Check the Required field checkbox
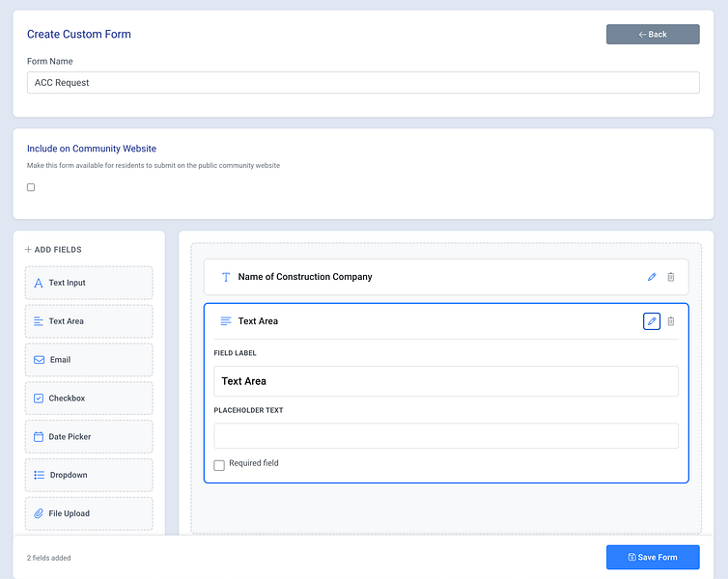728x579 pixels. pyautogui.click(x=219, y=465)
